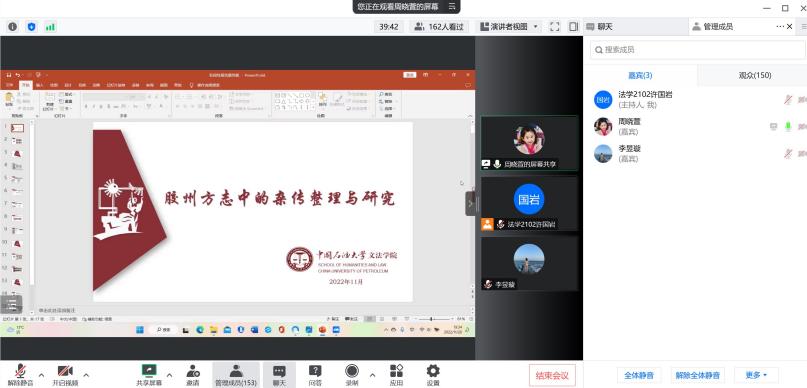Toggle muted mic icon for 法学2102许国岩

pos(788,100)
